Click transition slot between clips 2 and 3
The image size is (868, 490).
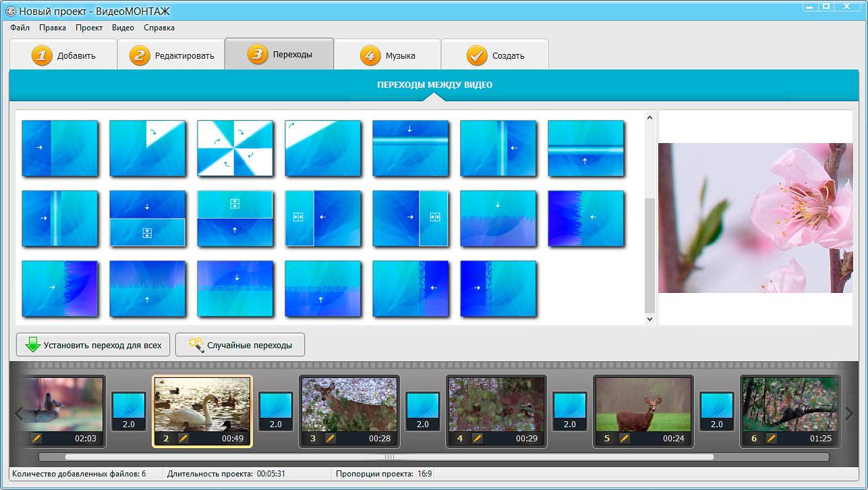276,412
